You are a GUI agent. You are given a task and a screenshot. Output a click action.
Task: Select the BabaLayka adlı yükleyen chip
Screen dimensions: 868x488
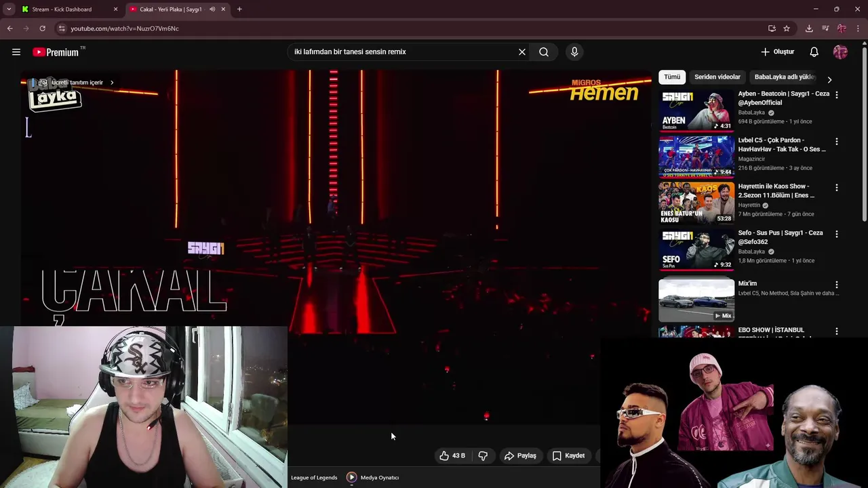coord(785,77)
